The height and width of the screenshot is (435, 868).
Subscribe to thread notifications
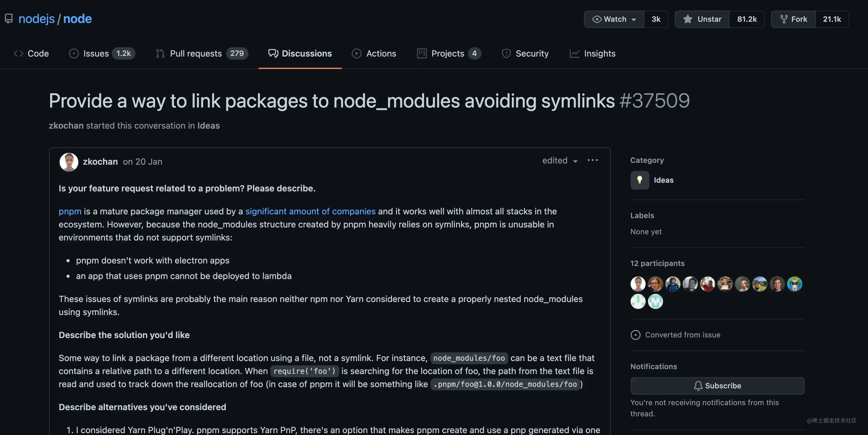[x=717, y=386]
